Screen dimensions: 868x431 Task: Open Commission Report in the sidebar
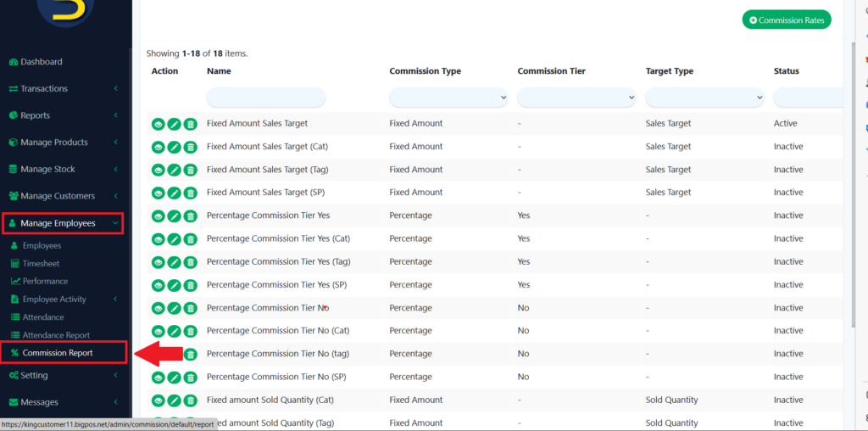click(58, 352)
